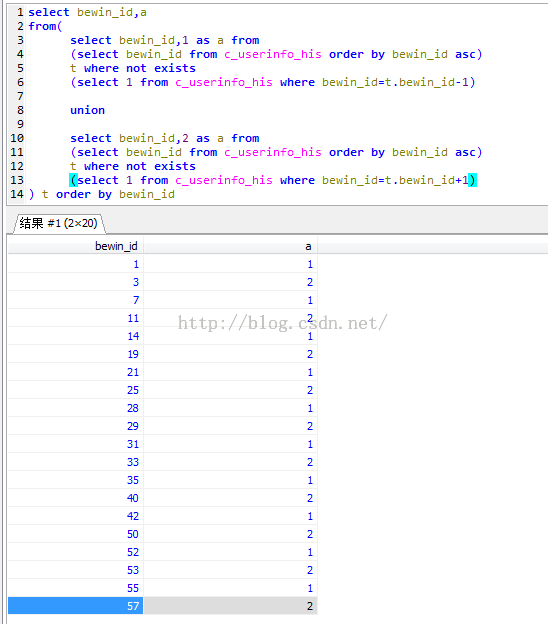Place cursor on the 'union' keyword line
548x624 pixels.
pyautogui.click(x=88, y=110)
